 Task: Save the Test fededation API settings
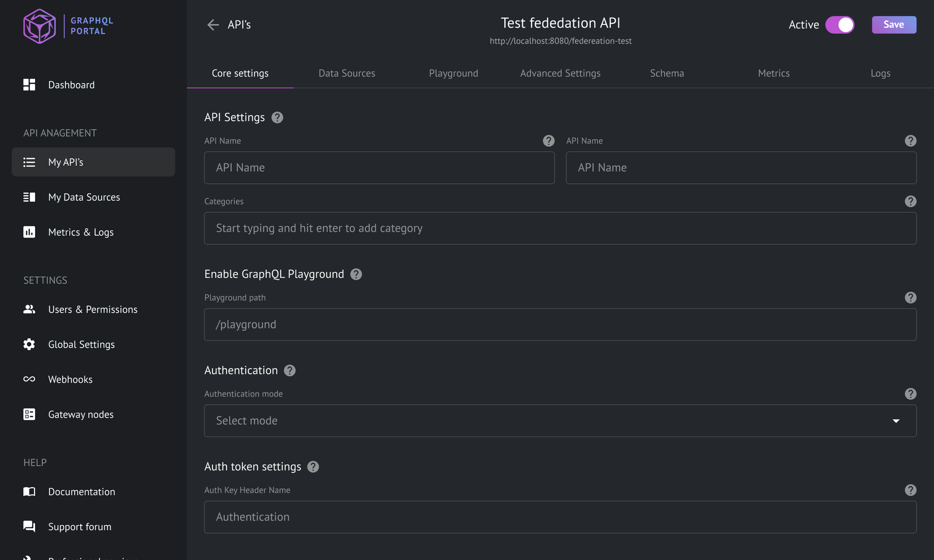[x=893, y=25]
